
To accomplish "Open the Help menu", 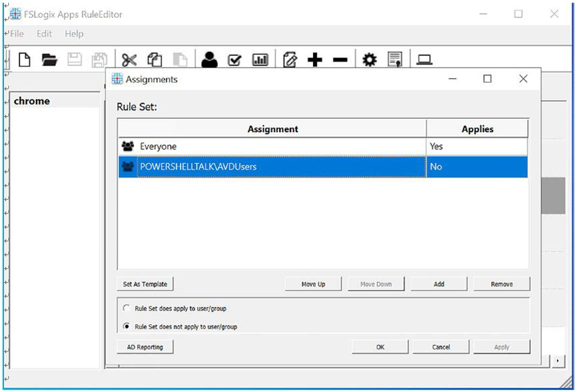I will (74, 34).
